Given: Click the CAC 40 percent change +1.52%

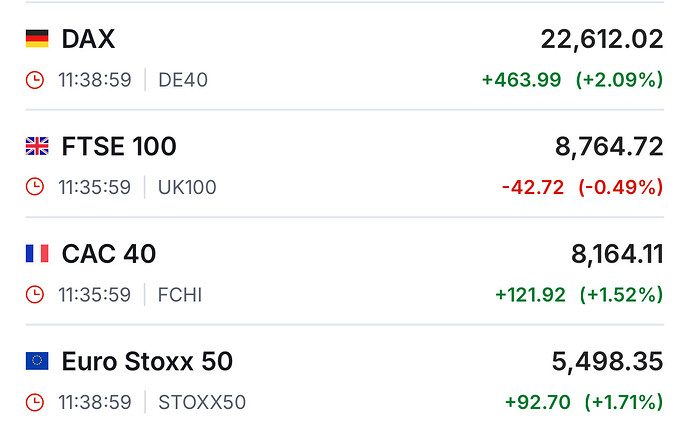Looking at the screenshot, I should pos(619,295).
